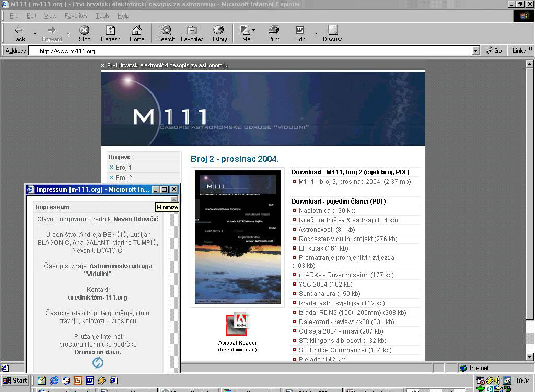The width and height of the screenshot is (535, 392).
Task: Open the Broj 1 issue link
Action: click(123, 168)
